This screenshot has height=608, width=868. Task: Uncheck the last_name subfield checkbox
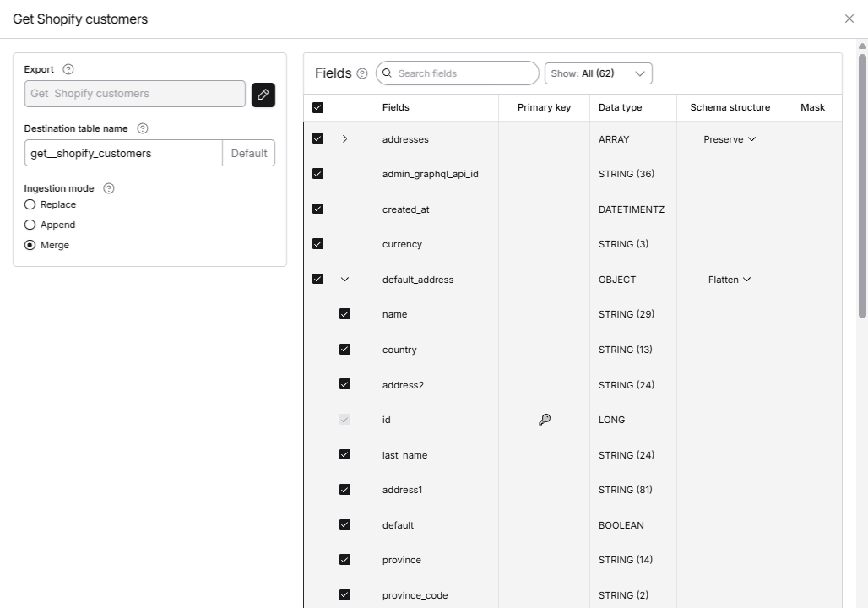pos(344,454)
